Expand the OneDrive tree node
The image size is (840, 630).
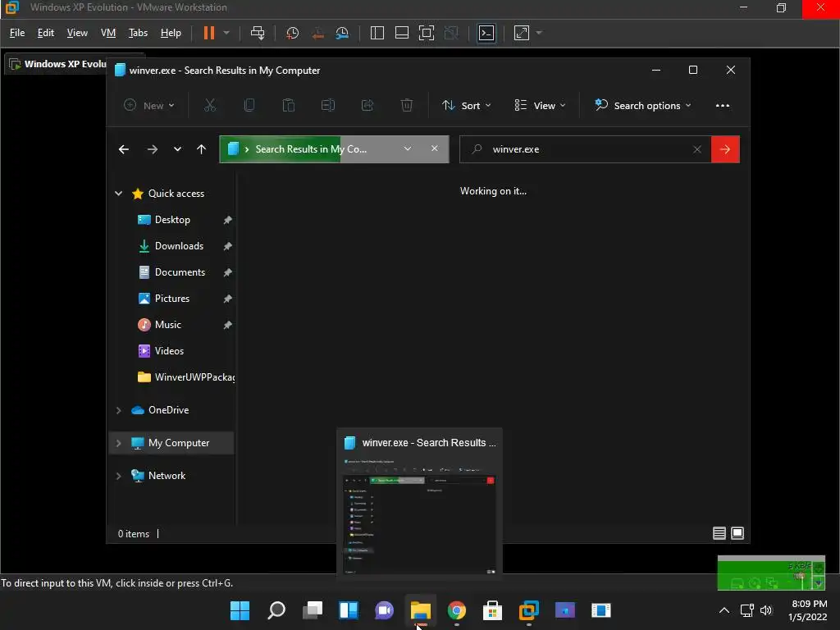tap(118, 410)
